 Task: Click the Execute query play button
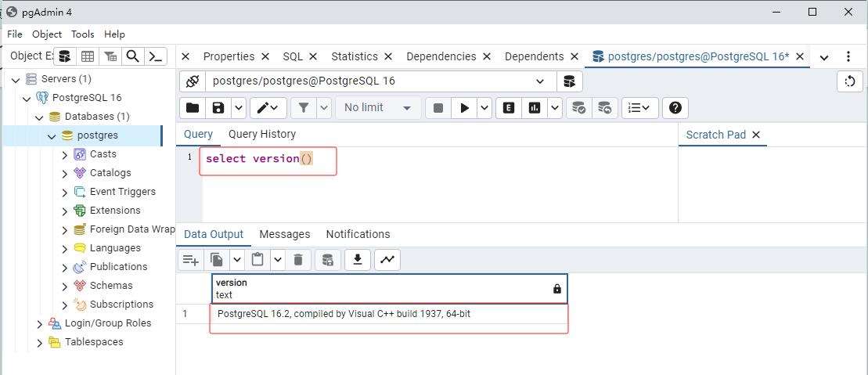[x=464, y=108]
